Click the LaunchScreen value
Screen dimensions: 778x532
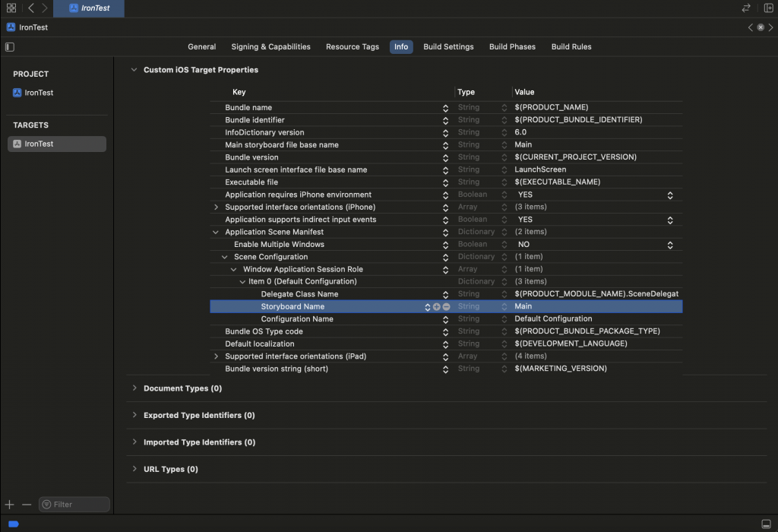(x=540, y=169)
